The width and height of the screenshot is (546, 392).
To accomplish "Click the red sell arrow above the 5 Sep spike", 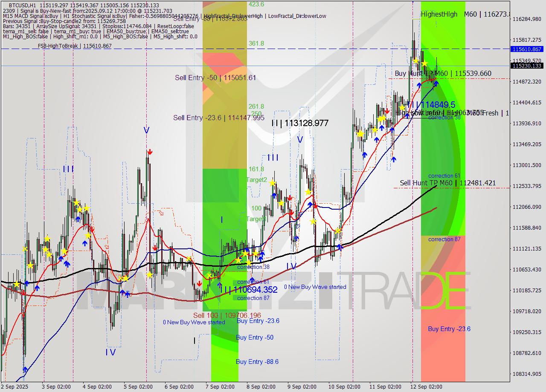I will pyautogui.click(x=149, y=151).
